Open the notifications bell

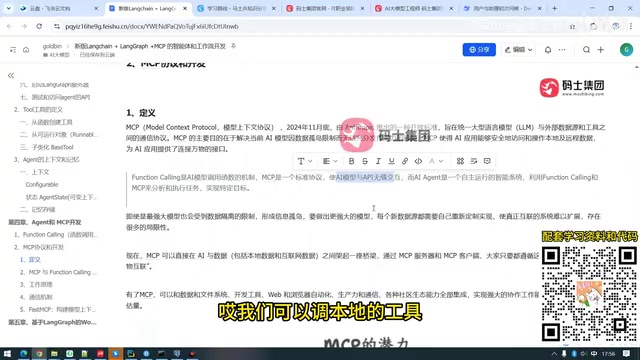coord(548,50)
